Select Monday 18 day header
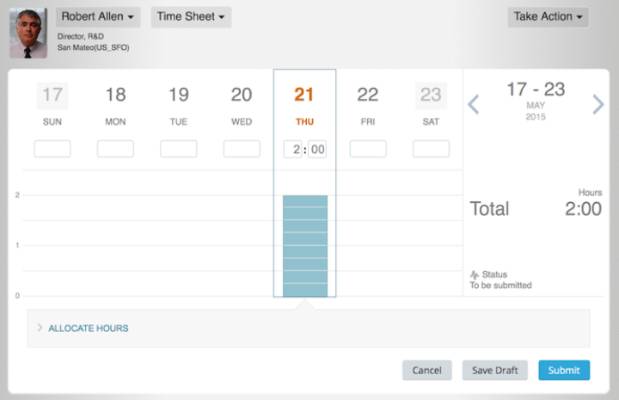This screenshot has height=400, width=619. (115, 104)
